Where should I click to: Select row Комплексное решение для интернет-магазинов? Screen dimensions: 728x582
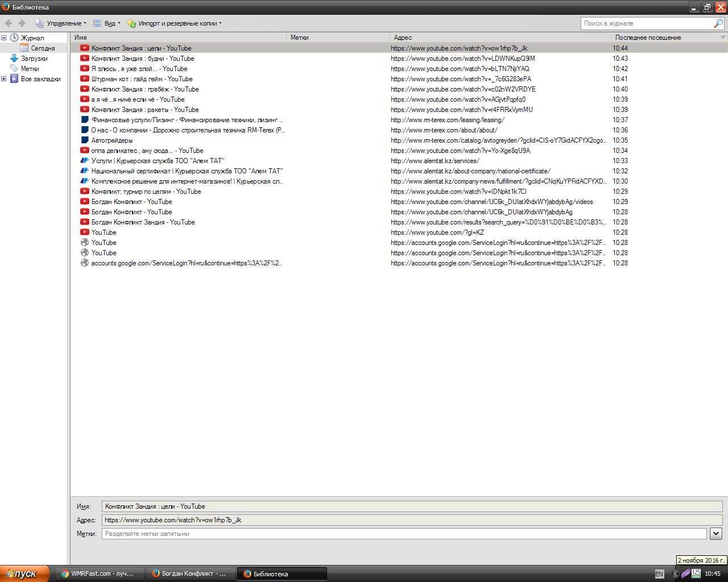click(x=399, y=181)
